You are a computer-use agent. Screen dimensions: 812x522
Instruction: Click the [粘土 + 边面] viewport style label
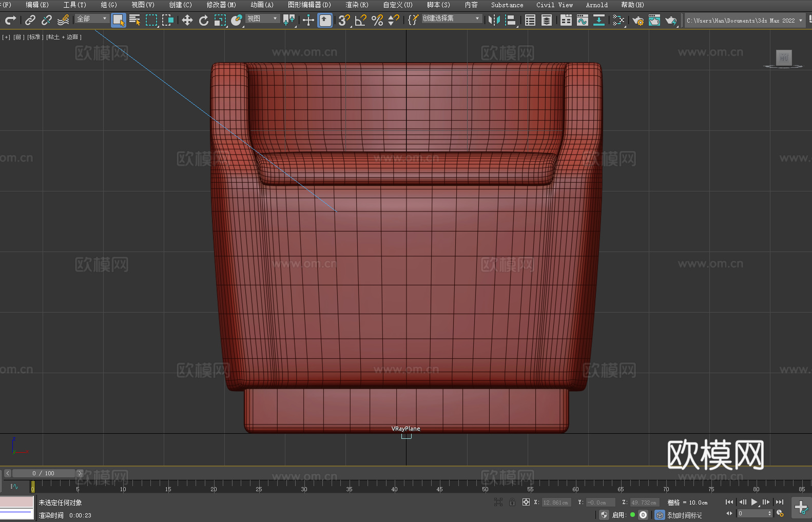[x=64, y=37]
